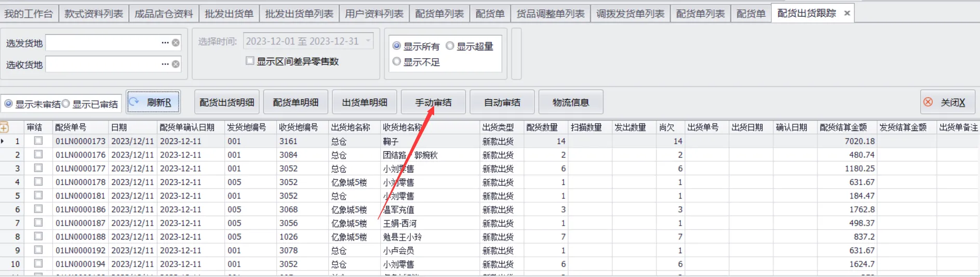The image size is (980, 277).
Task: Open 配货单明细 details
Action: [x=296, y=102]
